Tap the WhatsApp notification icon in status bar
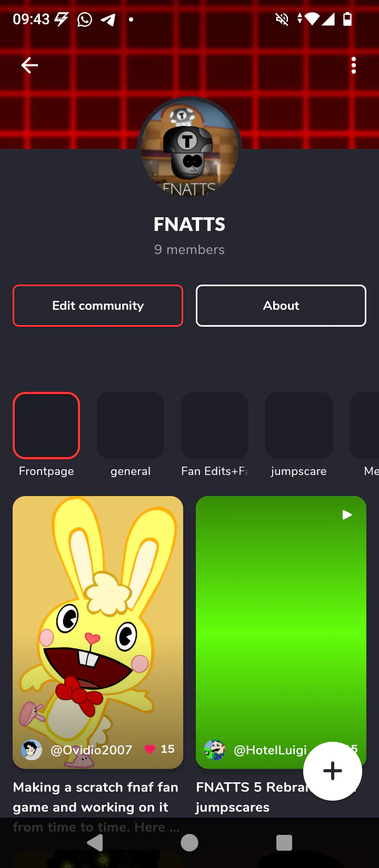379x868 pixels. coord(85,20)
